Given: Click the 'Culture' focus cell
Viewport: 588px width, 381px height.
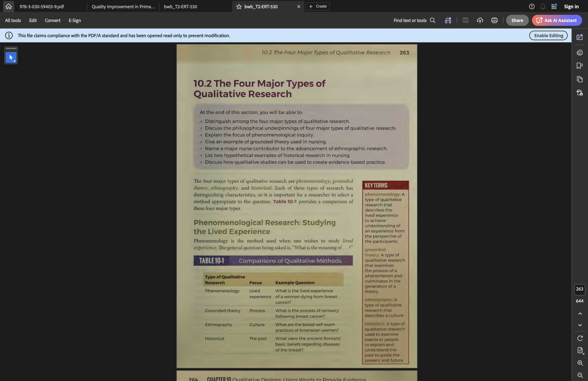Looking at the screenshot, I should 257,325.
